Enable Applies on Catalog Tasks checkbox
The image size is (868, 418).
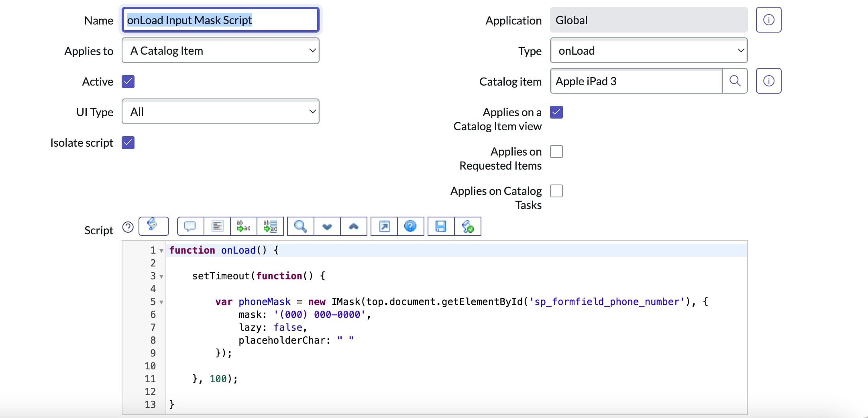[556, 191]
